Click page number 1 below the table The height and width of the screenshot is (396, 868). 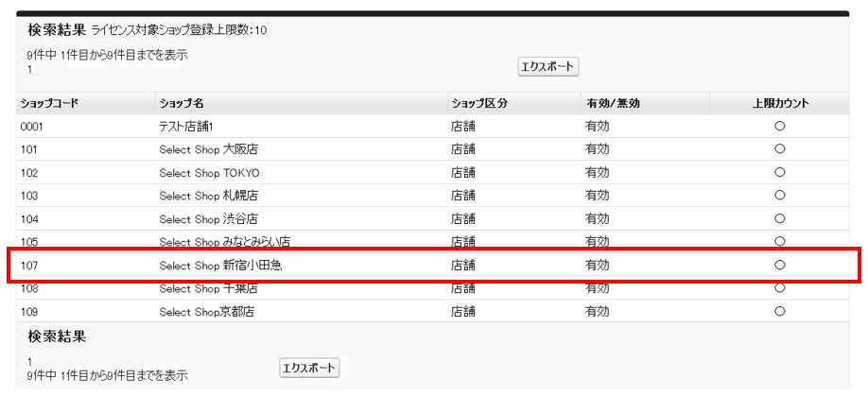pos(30,362)
